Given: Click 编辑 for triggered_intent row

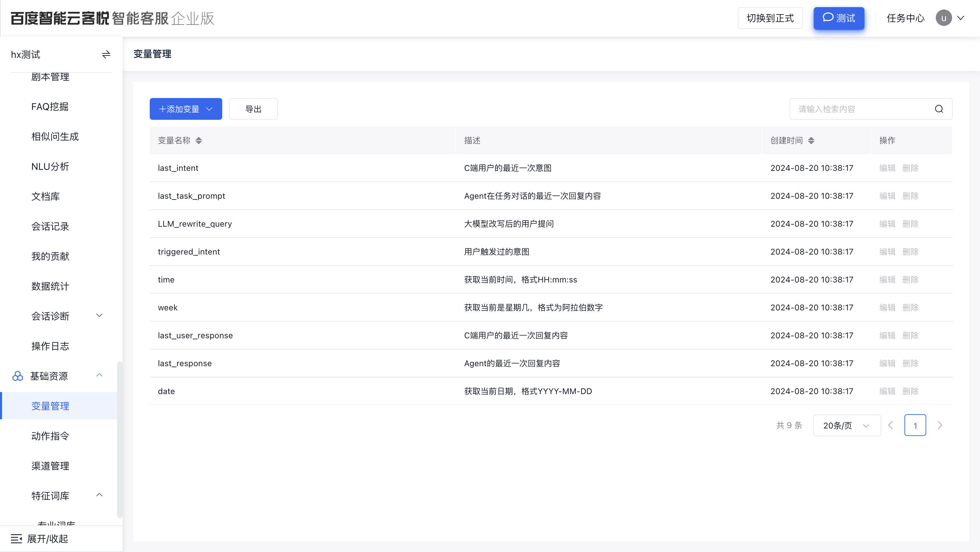Looking at the screenshot, I should pyautogui.click(x=887, y=251).
